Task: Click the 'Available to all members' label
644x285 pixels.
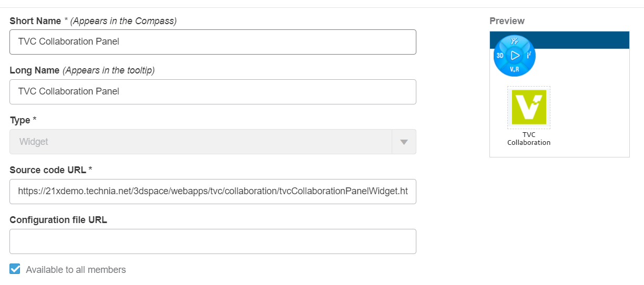Action: (x=76, y=270)
